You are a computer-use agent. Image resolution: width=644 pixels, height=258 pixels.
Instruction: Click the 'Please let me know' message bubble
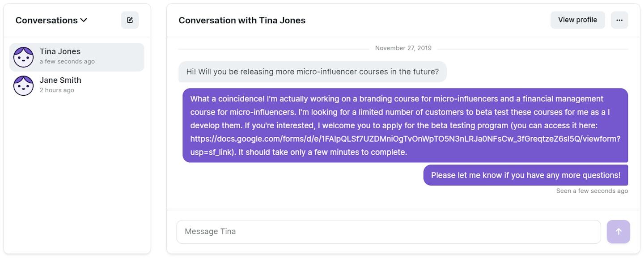[x=525, y=175]
